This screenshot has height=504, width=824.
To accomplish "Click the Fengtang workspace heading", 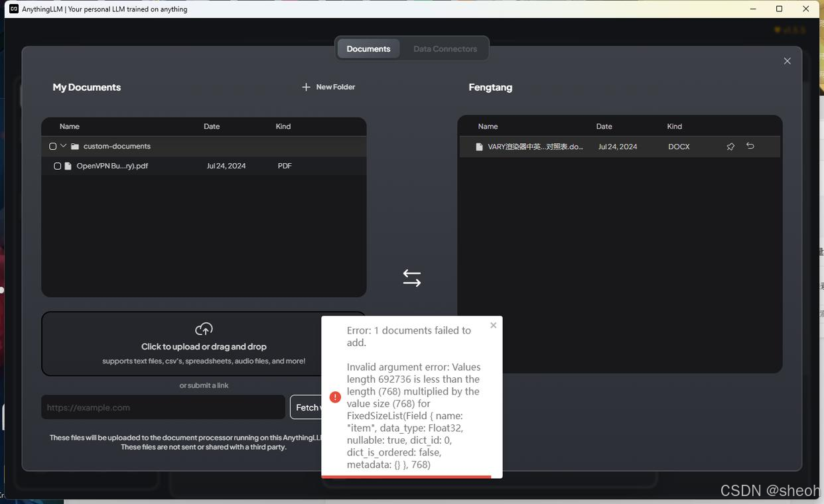I will tap(490, 87).
